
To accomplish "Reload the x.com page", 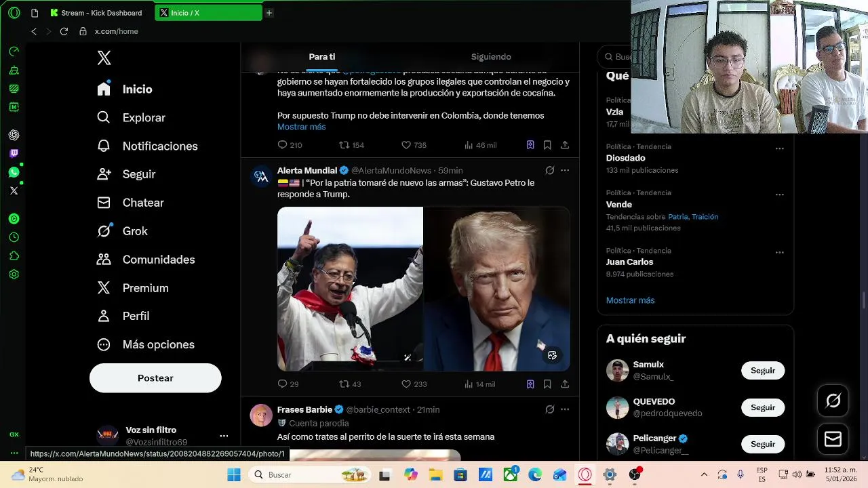I will (64, 31).
